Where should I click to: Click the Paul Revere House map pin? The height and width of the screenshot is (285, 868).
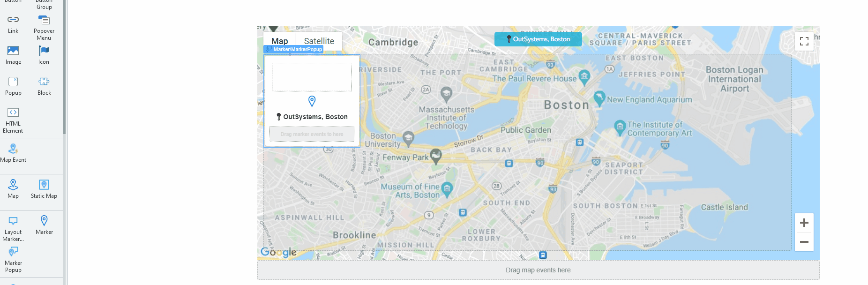(584, 78)
